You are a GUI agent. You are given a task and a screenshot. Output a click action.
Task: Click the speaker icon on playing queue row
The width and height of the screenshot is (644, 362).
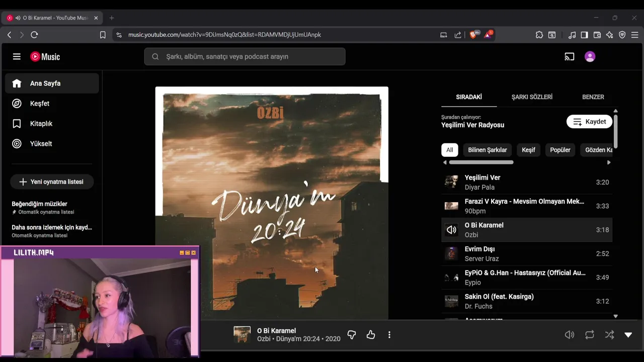451,230
